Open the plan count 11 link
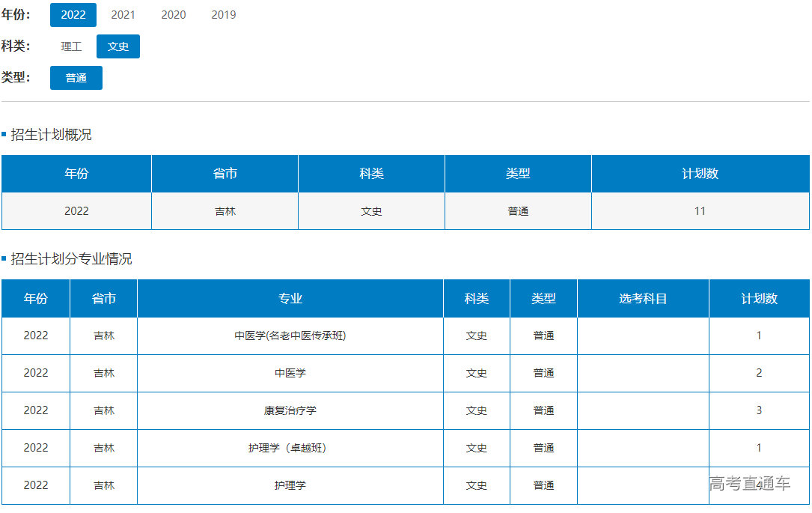 click(x=700, y=211)
